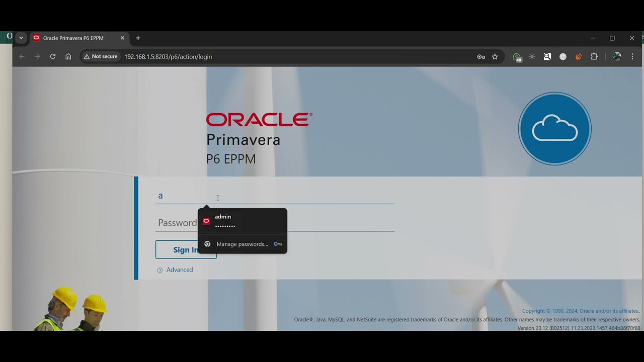Screen dimensions: 644x362
Task: Click the Version 23.12 build number text
Action: [x=579, y=328]
